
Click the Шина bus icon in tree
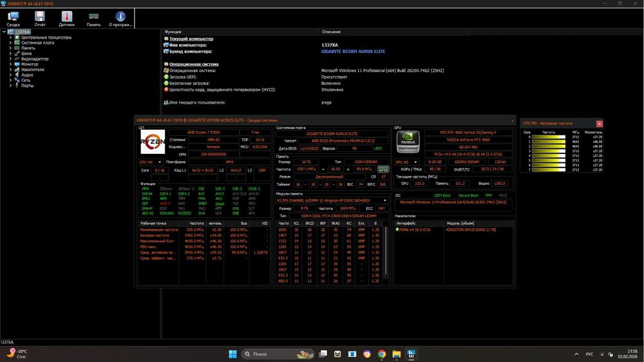tap(17, 53)
